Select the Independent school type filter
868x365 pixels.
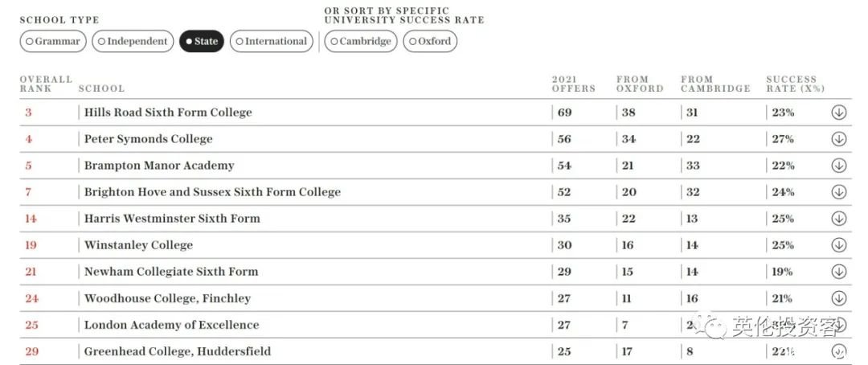point(133,42)
